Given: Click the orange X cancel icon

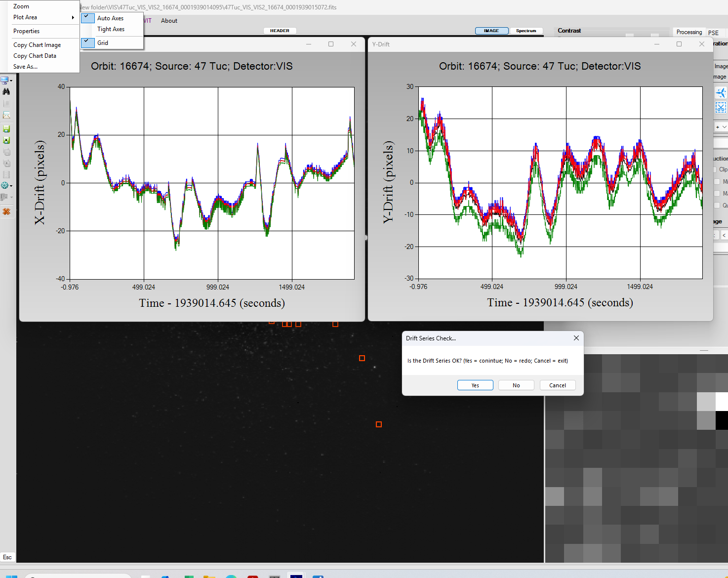Looking at the screenshot, I should 6,211.
